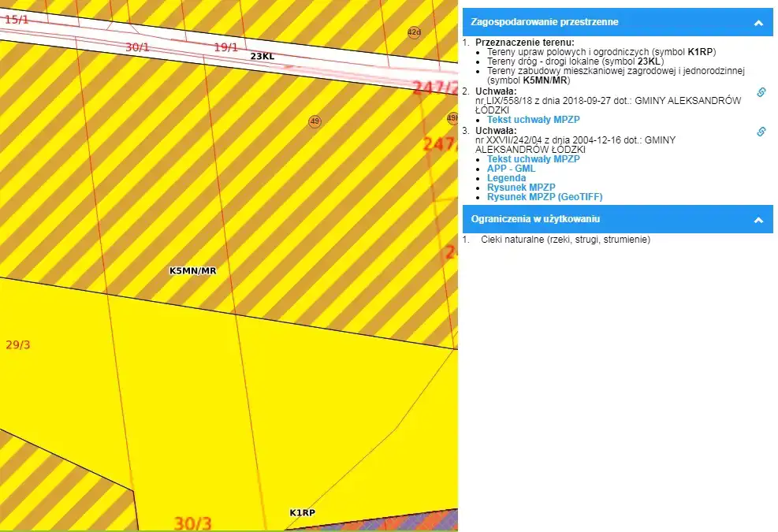The width and height of the screenshot is (778, 532).
Task: Click link icon beside resolution LIX/558/18
Action: [x=761, y=92]
